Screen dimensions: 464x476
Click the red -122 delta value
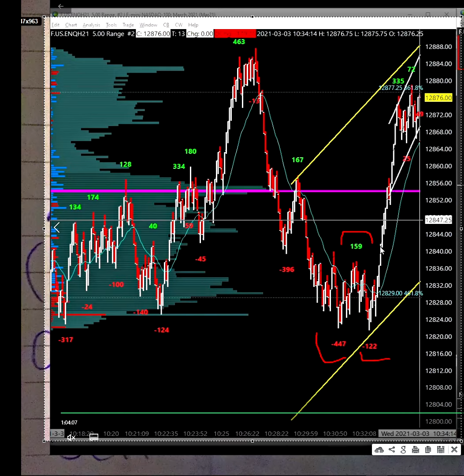pyautogui.click(x=369, y=346)
